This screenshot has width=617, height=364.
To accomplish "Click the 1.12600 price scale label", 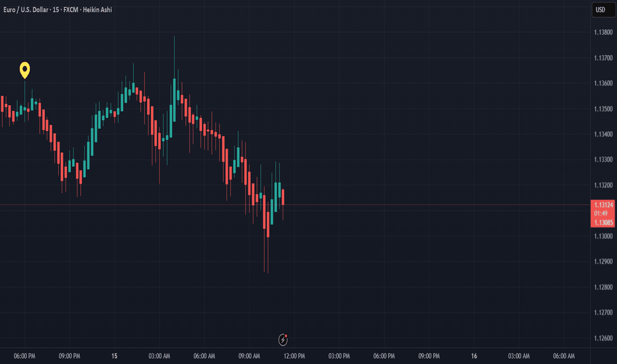I will (x=603, y=338).
